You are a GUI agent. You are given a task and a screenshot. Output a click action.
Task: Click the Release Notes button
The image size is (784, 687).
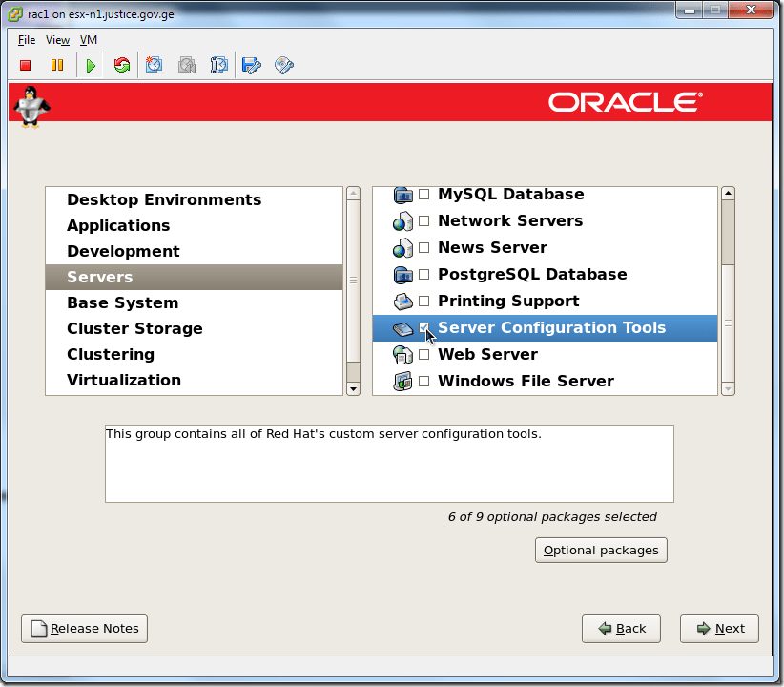tap(84, 628)
